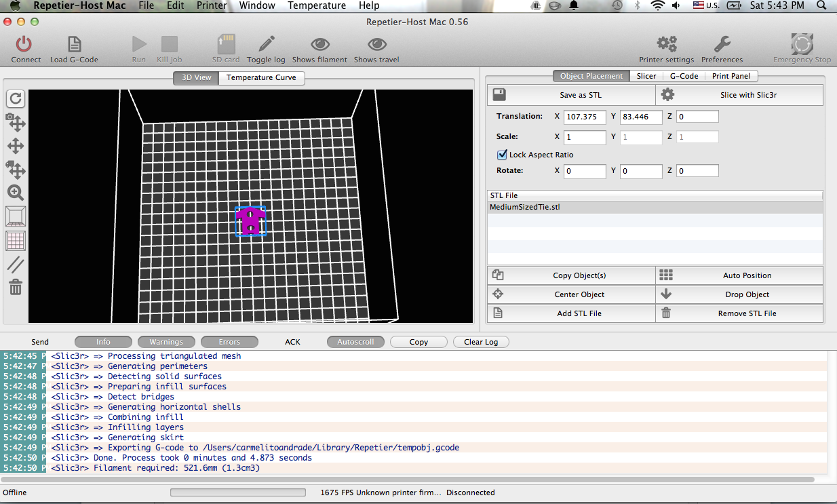Open the File menu
This screenshot has width=837, height=504.
(x=146, y=5)
